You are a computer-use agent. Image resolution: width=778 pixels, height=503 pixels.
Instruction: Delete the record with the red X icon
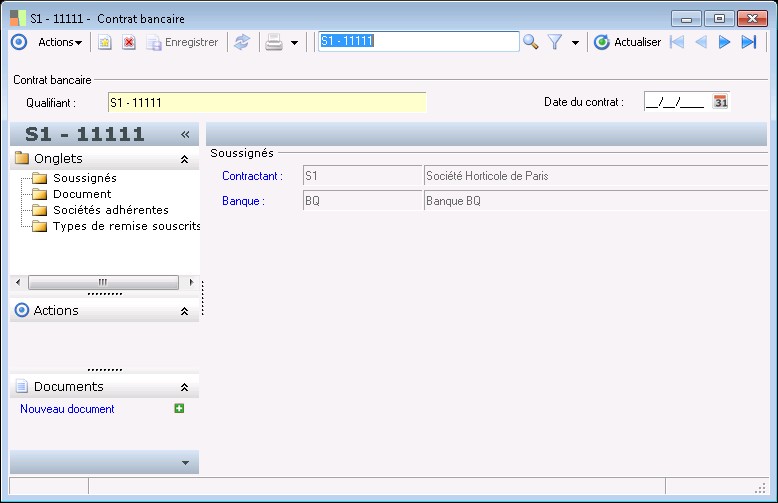click(x=129, y=43)
